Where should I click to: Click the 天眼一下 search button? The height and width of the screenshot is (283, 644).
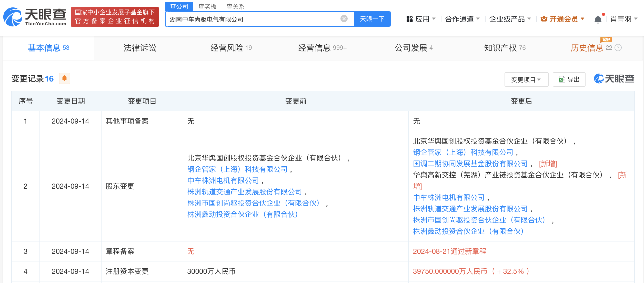pos(372,19)
